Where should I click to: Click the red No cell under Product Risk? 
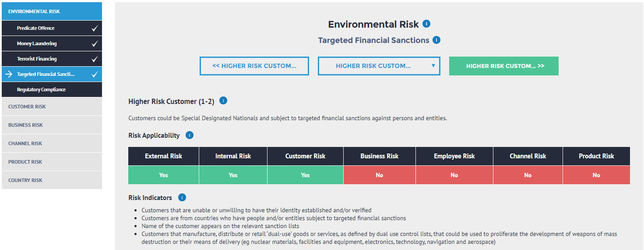(x=596, y=175)
